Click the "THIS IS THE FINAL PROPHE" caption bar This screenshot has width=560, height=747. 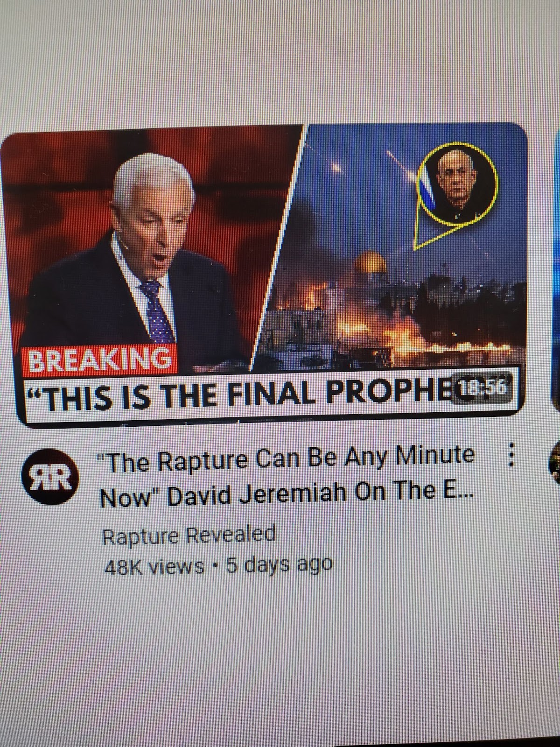point(266,390)
